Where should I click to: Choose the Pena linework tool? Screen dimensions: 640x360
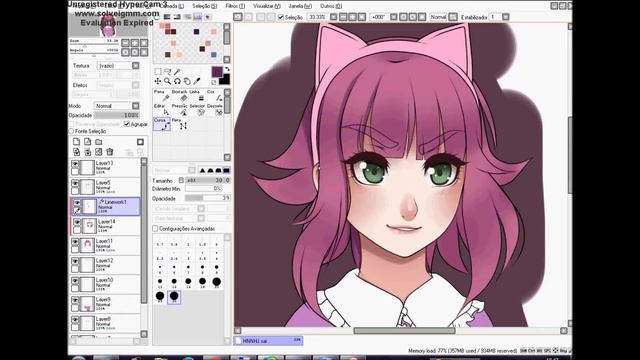(162, 96)
